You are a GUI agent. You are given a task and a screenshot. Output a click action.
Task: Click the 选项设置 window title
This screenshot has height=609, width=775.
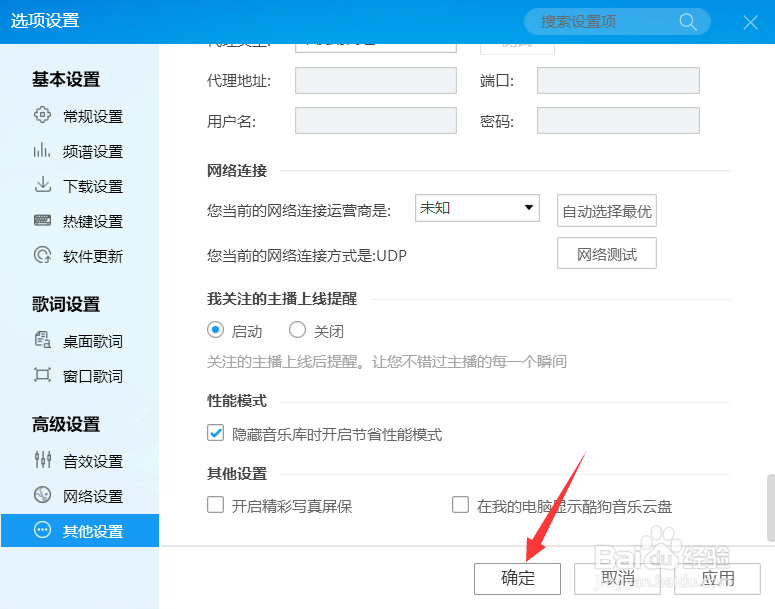(45, 21)
